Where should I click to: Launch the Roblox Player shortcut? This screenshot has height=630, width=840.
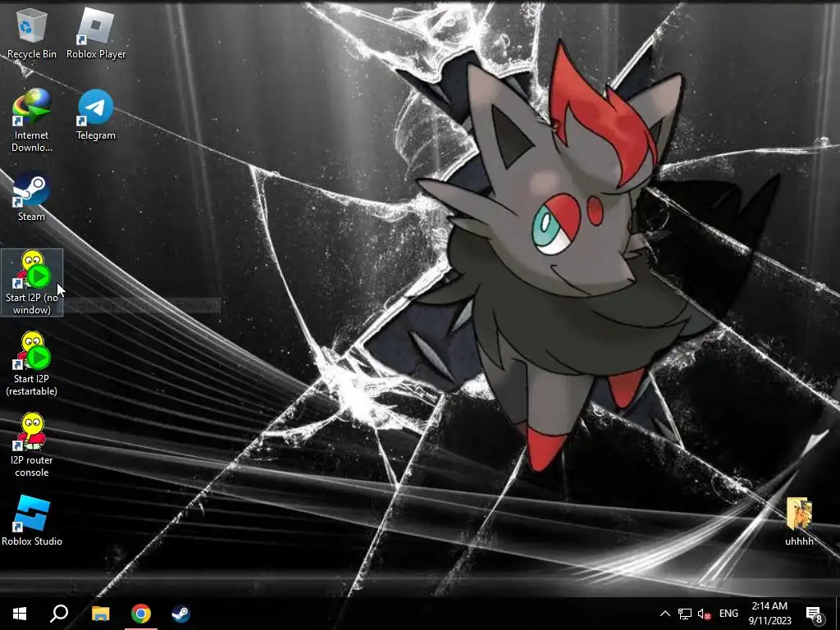(x=96, y=33)
